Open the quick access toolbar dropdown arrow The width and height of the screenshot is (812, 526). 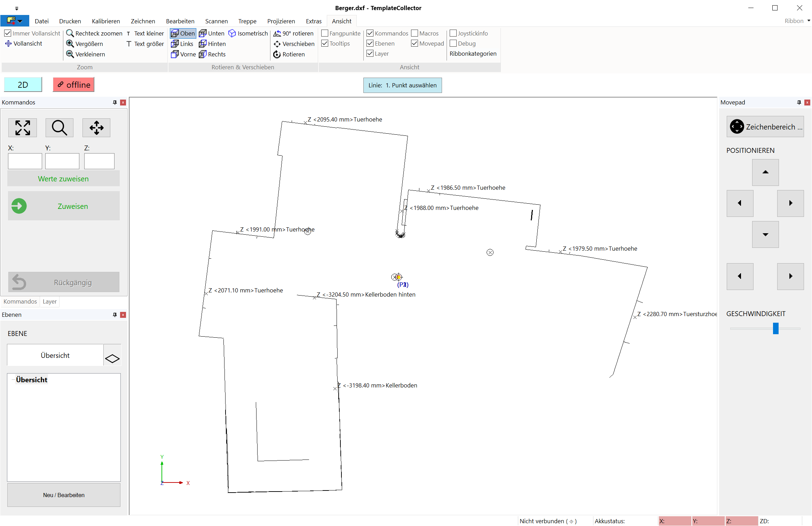[x=17, y=8]
